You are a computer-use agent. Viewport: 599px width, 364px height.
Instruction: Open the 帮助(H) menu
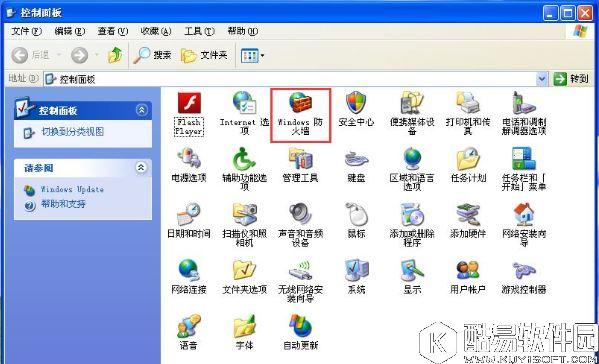pyautogui.click(x=243, y=31)
